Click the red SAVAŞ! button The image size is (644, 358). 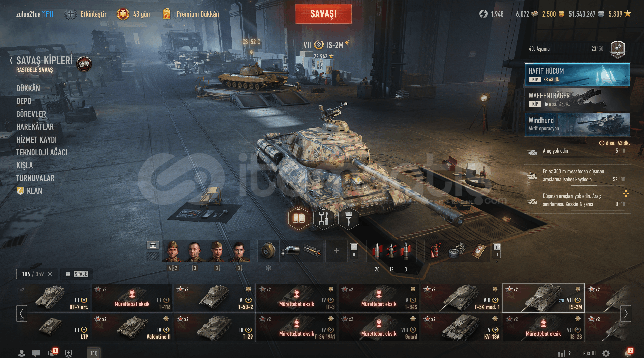[x=324, y=14]
